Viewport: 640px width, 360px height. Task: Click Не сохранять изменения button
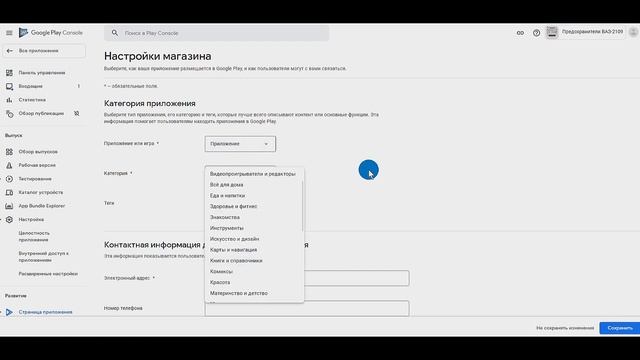[565, 328]
